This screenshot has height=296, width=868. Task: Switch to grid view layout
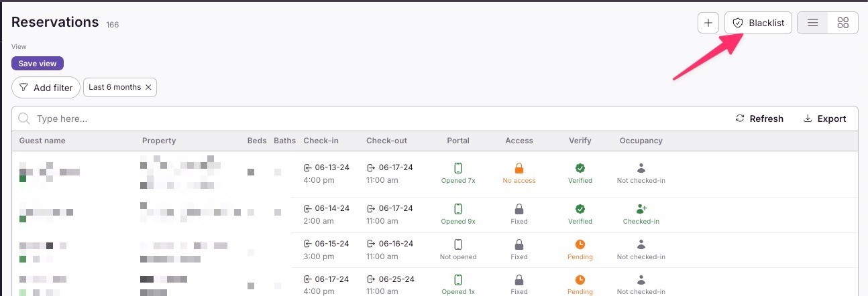point(843,23)
